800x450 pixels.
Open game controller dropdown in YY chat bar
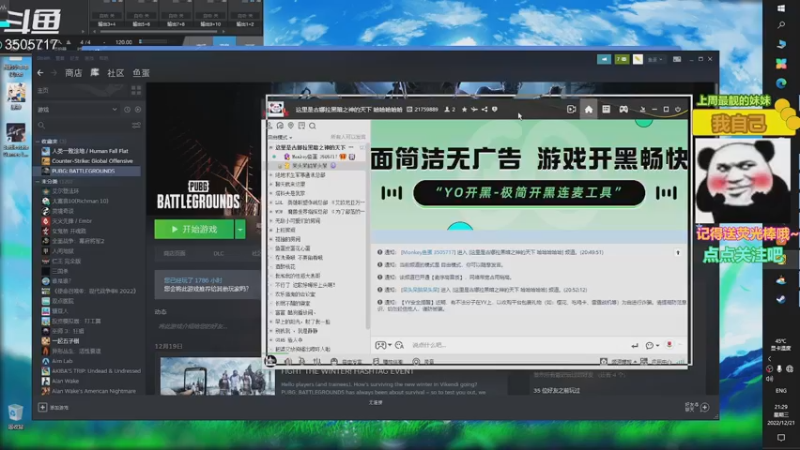point(383,345)
